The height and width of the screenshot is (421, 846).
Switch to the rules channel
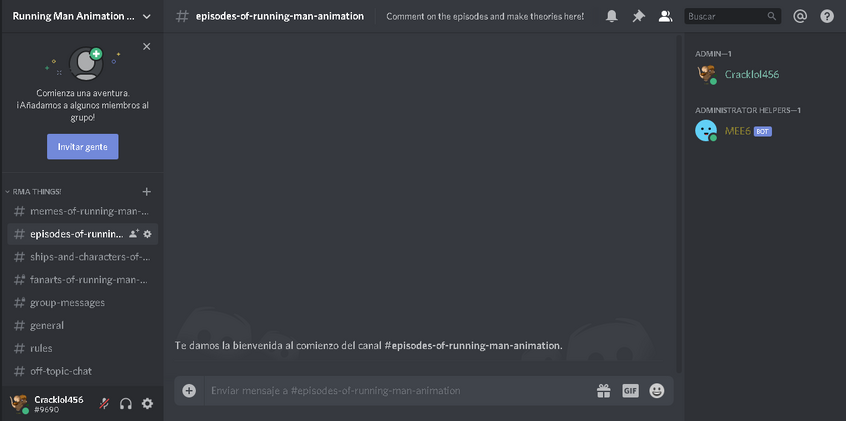pyautogui.click(x=41, y=348)
